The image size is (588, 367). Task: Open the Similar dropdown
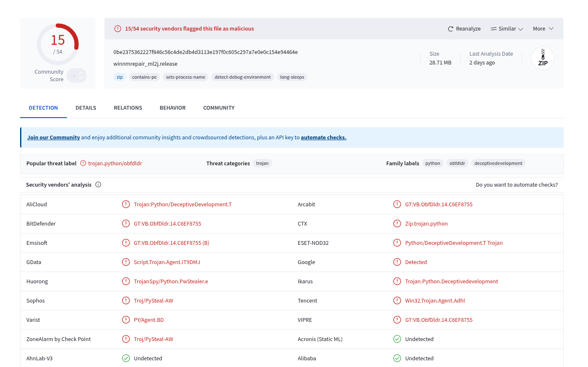pyautogui.click(x=506, y=28)
